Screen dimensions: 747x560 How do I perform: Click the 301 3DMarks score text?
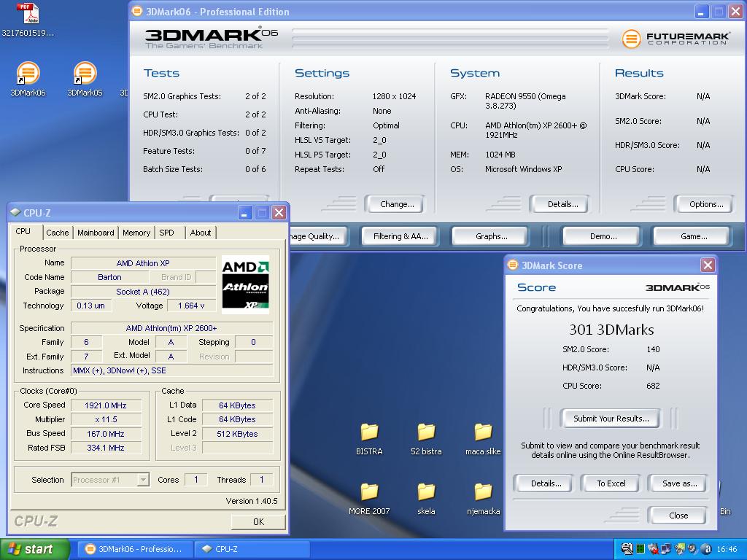pyautogui.click(x=611, y=330)
